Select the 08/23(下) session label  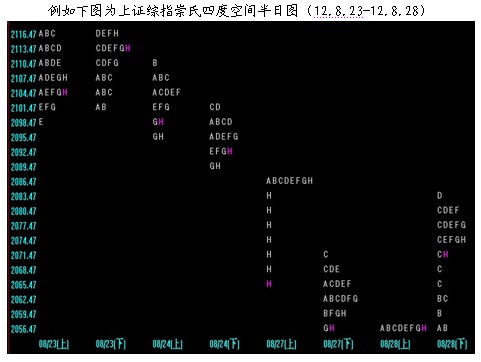pos(111,344)
